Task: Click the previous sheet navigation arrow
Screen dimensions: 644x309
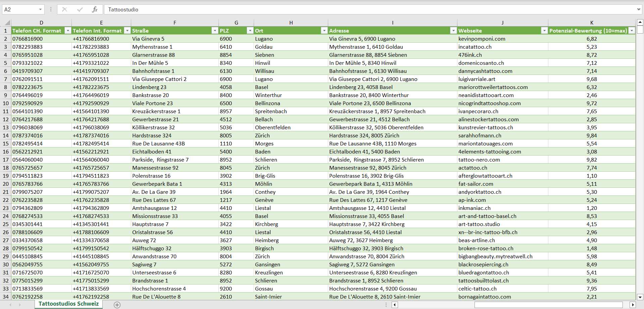Action: pyautogui.click(x=10, y=305)
